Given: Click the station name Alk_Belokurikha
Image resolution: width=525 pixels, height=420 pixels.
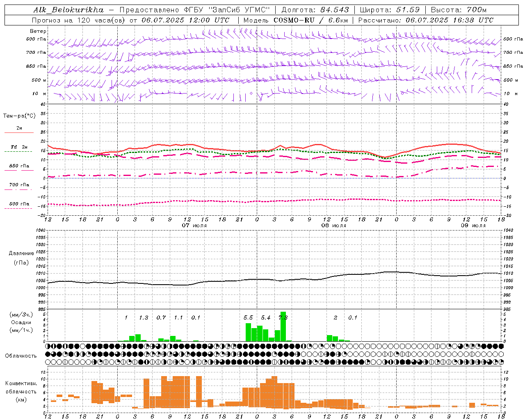Looking at the screenshot, I should point(68,10).
